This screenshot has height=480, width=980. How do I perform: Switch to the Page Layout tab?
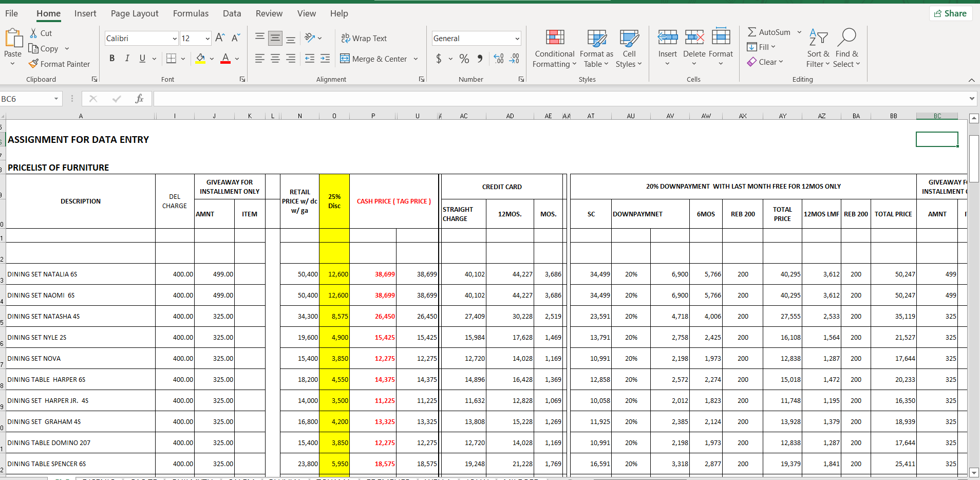pyautogui.click(x=135, y=13)
